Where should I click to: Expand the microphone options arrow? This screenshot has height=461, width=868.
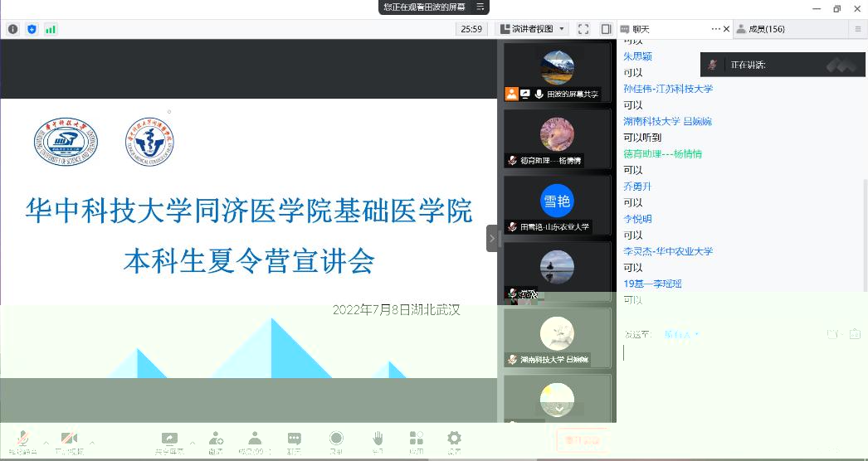(46, 443)
